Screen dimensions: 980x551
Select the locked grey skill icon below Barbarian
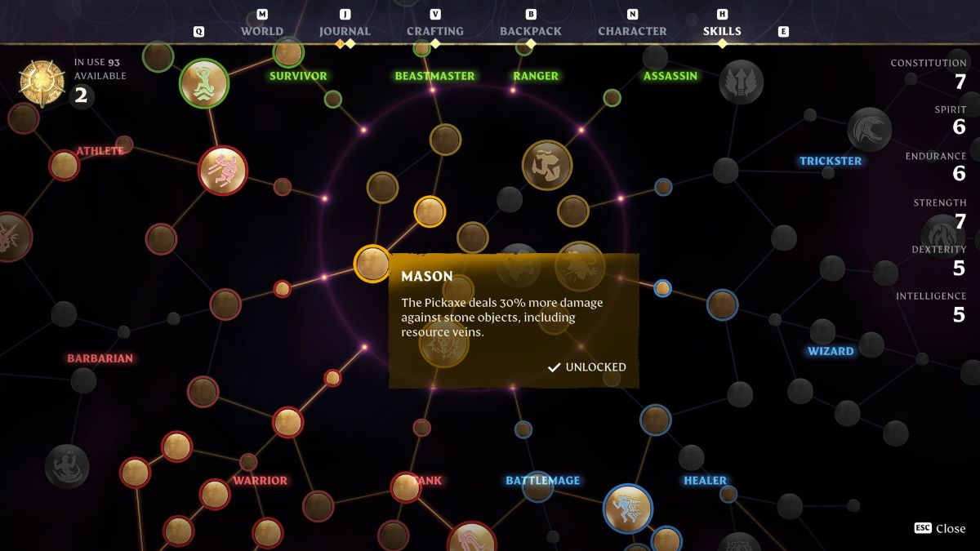point(67,465)
